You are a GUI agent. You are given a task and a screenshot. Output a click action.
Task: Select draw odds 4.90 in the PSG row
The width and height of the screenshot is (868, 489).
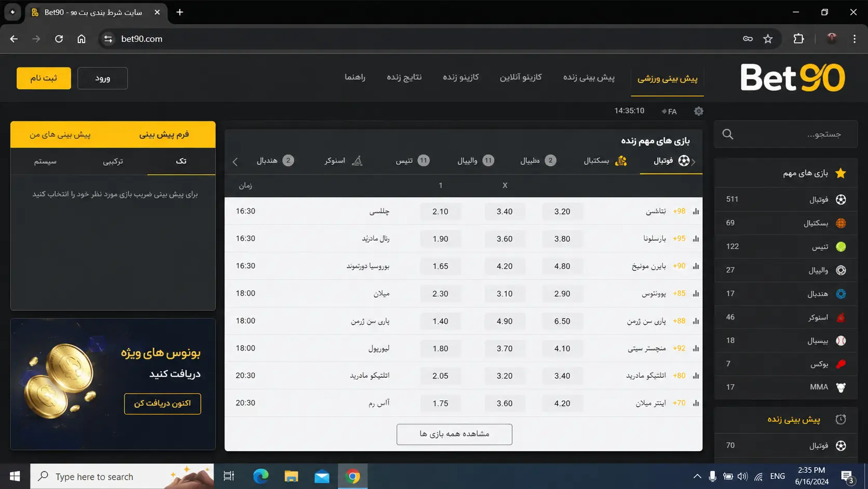(505, 321)
